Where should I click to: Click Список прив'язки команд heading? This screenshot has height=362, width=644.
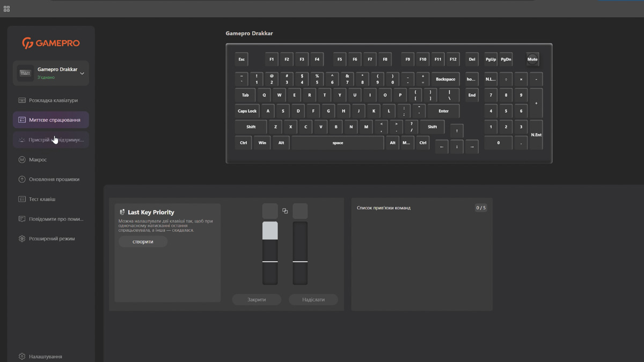coord(384,208)
